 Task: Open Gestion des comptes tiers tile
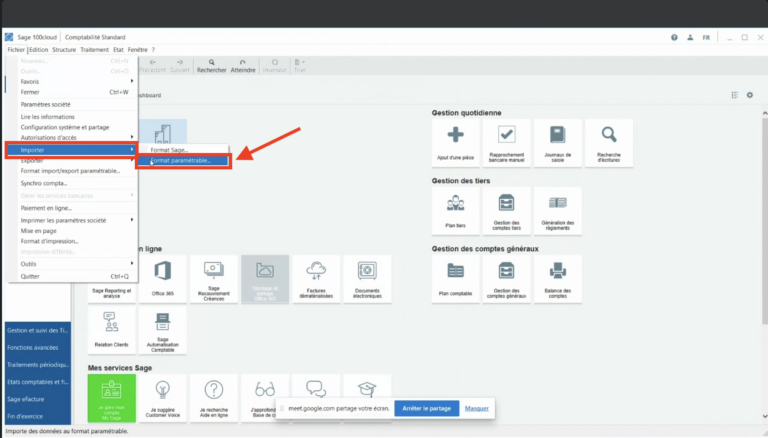(x=506, y=211)
